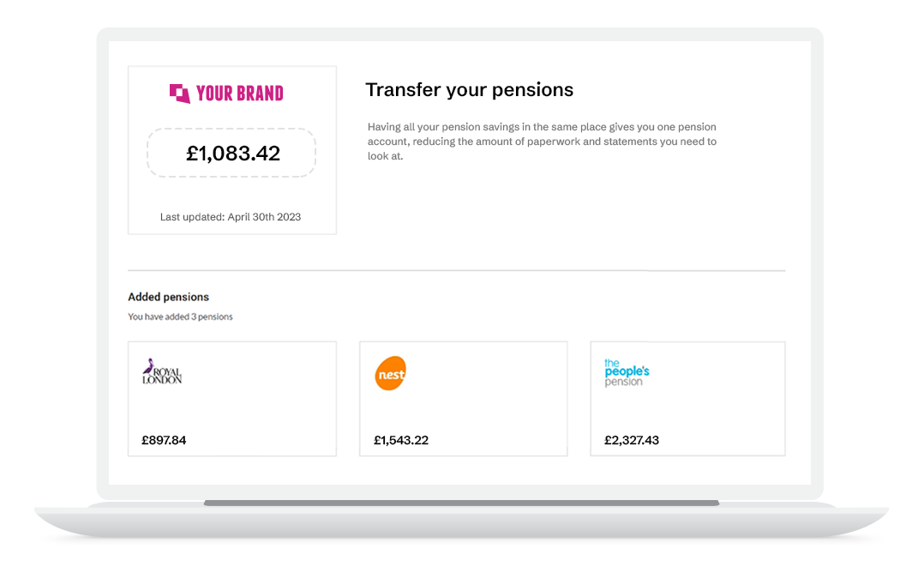924x585 pixels.
Task: Click the orange Nest logo
Action: pos(391,373)
